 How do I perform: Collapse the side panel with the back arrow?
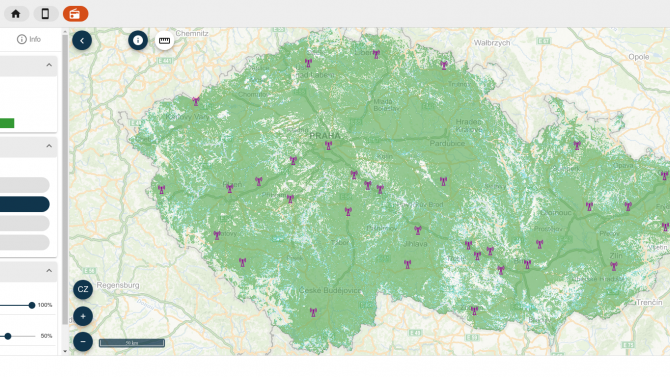[82, 41]
